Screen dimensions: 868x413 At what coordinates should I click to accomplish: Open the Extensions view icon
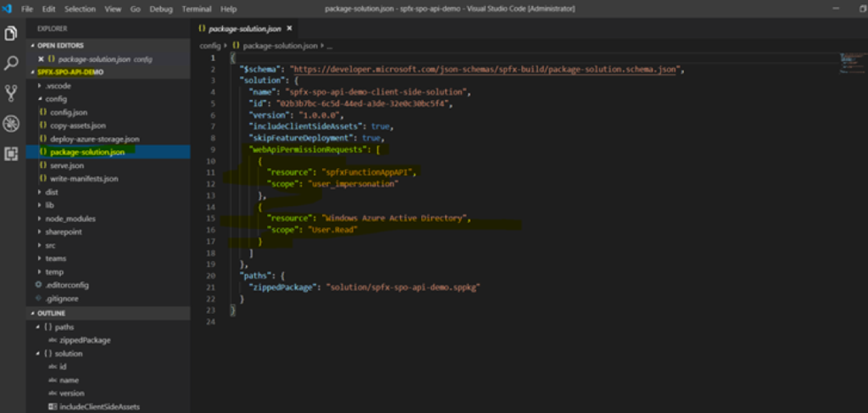[11, 153]
